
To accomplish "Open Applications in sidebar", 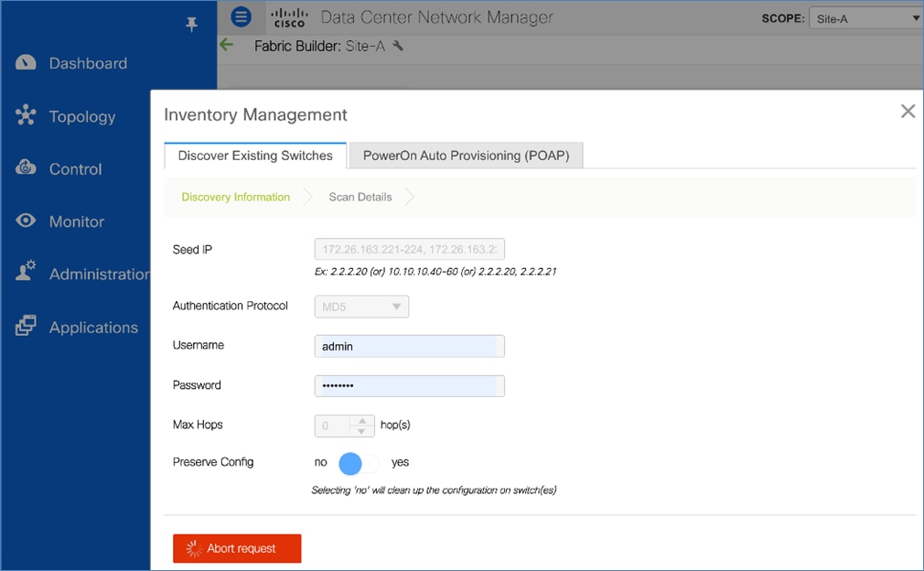I will point(93,328).
